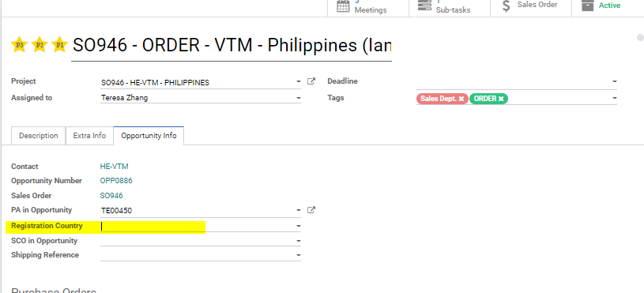644x293 pixels.
Task: Open the Sub-tasks list icon
Action: point(424,6)
